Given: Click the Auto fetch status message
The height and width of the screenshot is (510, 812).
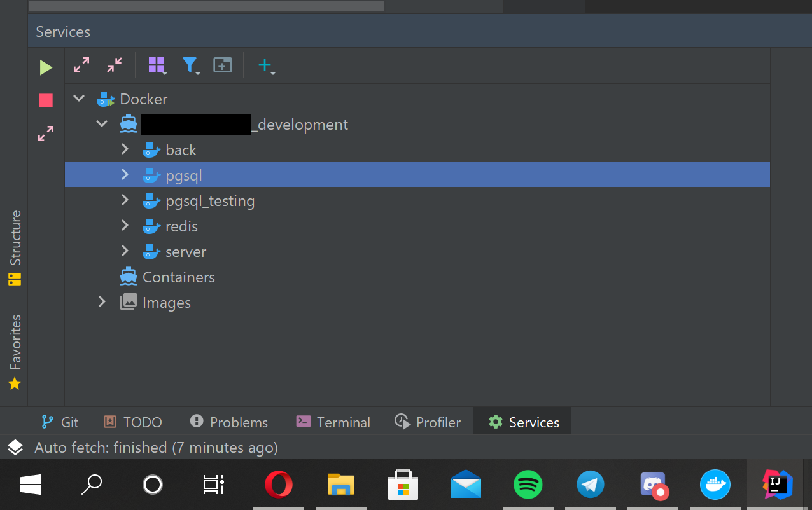Looking at the screenshot, I should point(155,447).
